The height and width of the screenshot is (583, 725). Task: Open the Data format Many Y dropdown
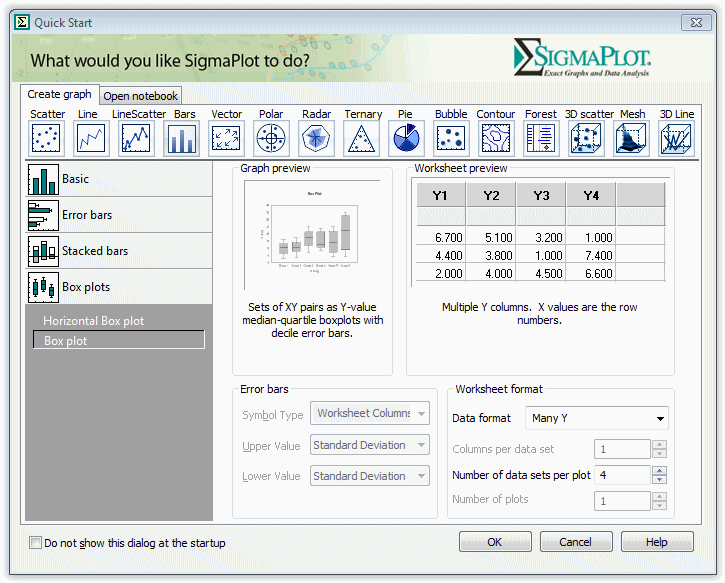click(x=597, y=418)
